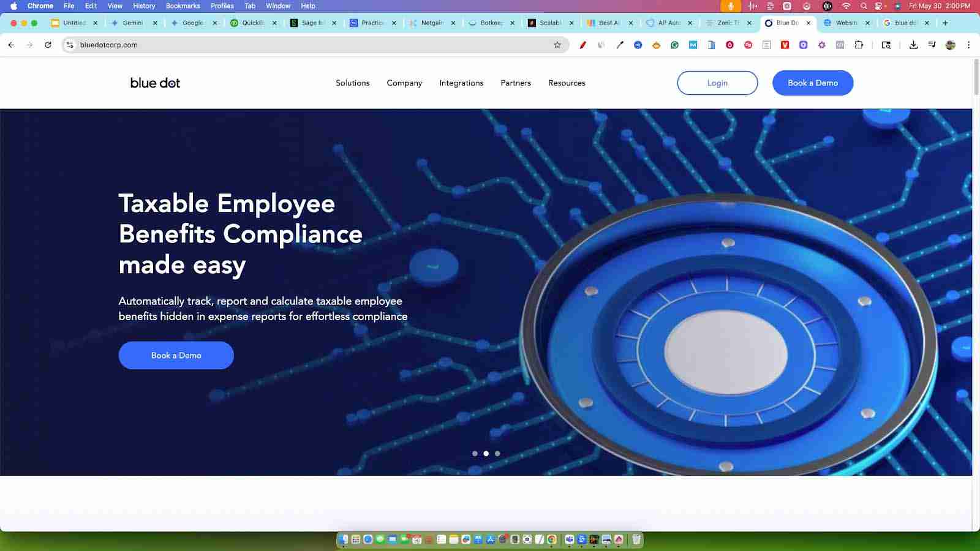Click the view site information icon

coord(70,45)
